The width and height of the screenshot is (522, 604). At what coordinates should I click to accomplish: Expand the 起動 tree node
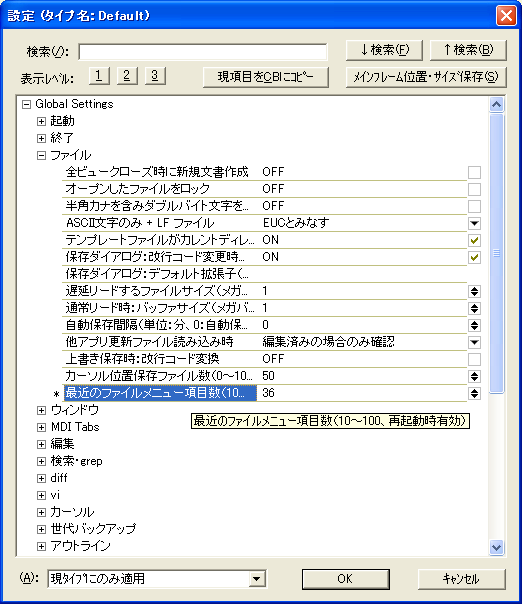[x=41, y=121]
